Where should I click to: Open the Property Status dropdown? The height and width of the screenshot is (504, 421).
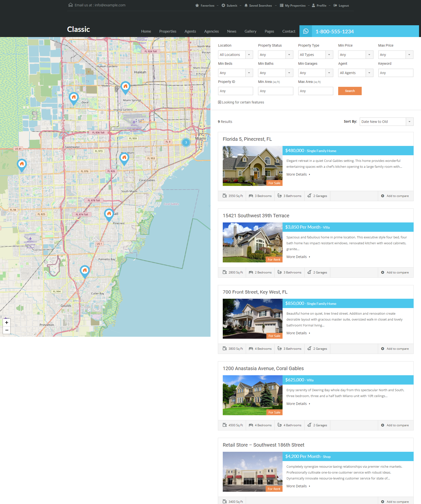(x=275, y=55)
